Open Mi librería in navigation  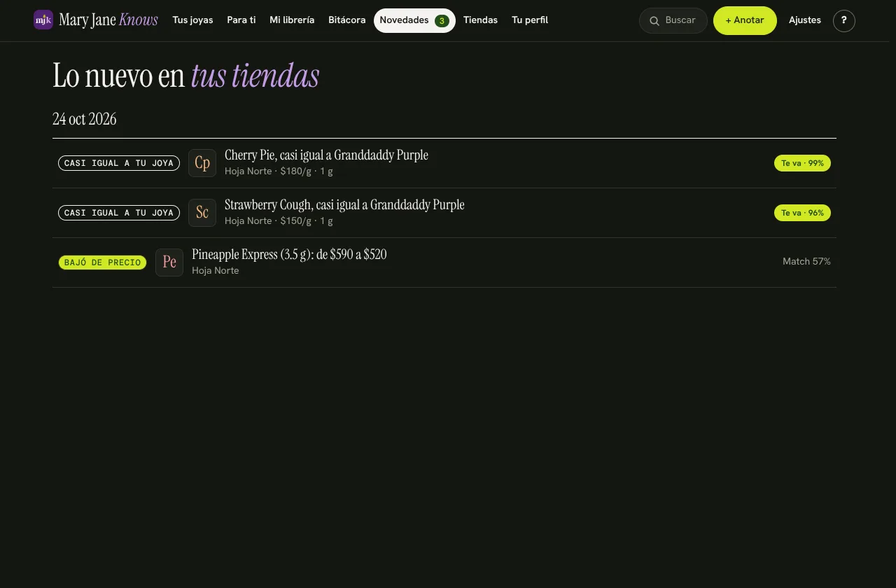[292, 20]
